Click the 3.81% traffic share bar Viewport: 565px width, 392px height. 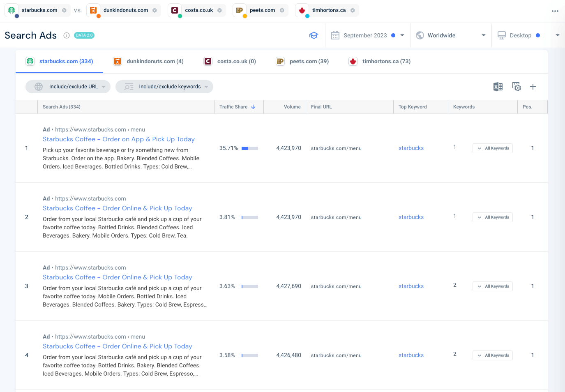point(250,217)
